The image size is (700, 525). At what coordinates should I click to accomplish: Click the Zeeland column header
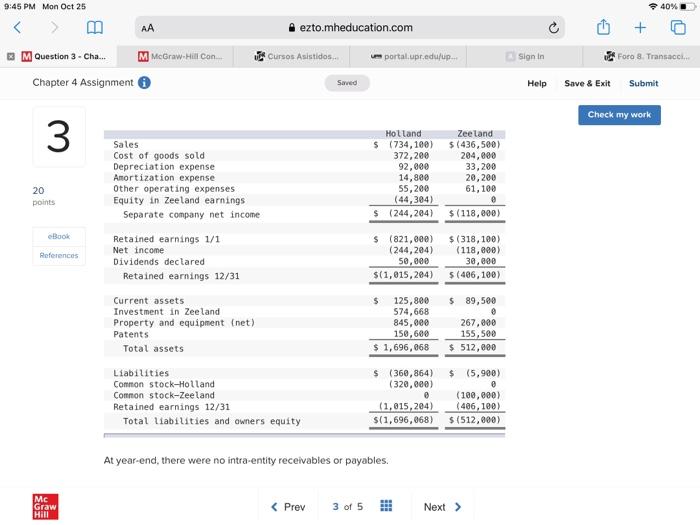475,133
